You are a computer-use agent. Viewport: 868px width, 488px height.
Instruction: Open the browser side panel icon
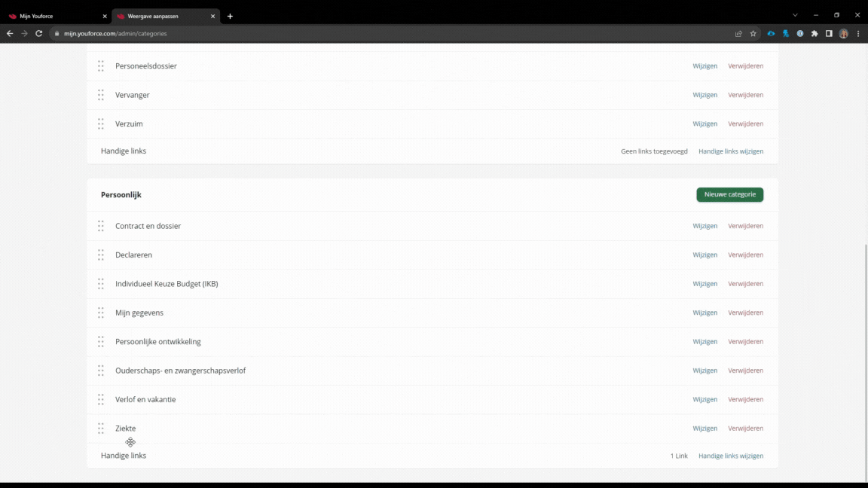pyautogui.click(x=829, y=33)
